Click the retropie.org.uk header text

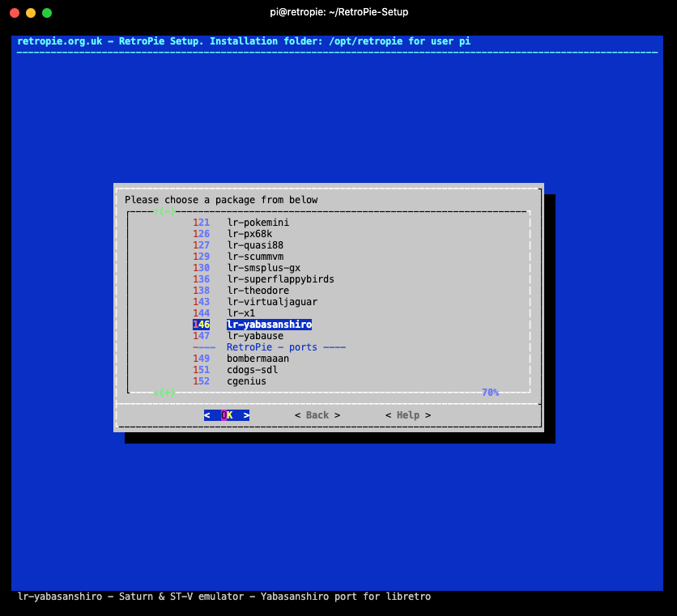[x=244, y=41]
